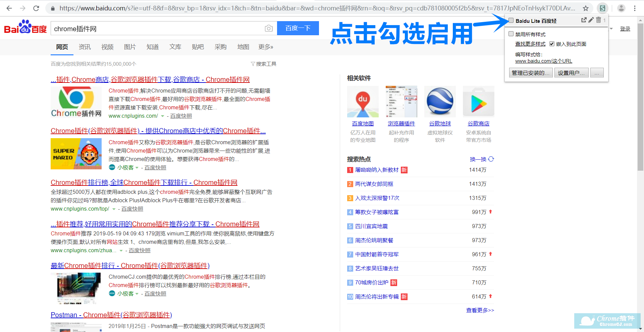This screenshot has height=332, width=644.
Task: Click the scrollbar up arrow
Action: tap(640, 20)
